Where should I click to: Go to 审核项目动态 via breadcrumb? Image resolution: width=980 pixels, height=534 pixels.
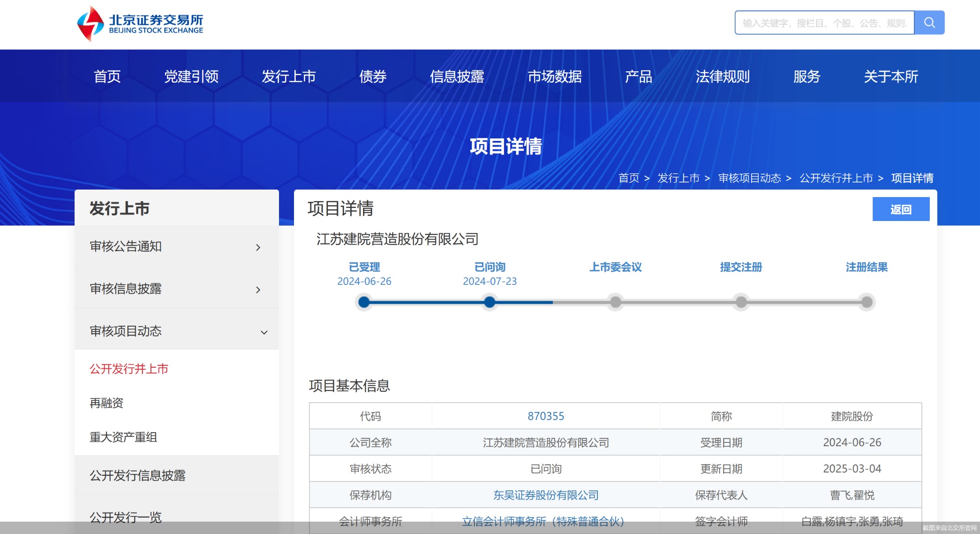[750, 178]
